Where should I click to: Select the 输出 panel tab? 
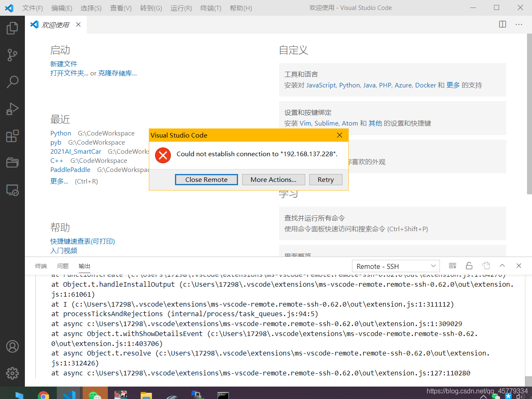pyautogui.click(x=84, y=266)
